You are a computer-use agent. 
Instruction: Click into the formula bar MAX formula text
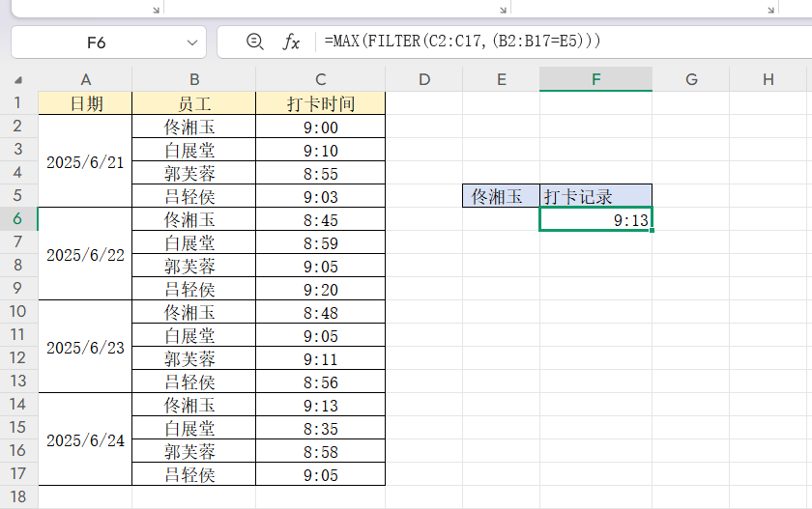pyautogui.click(x=462, y=42)
